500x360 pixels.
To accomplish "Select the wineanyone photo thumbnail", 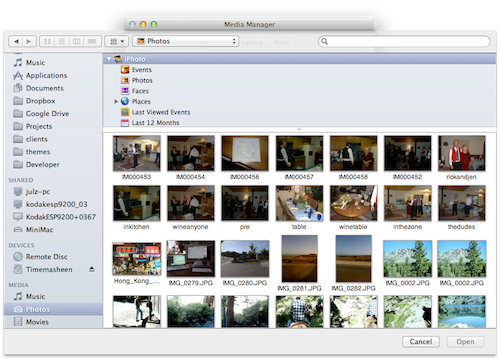I will click(191, 203).
